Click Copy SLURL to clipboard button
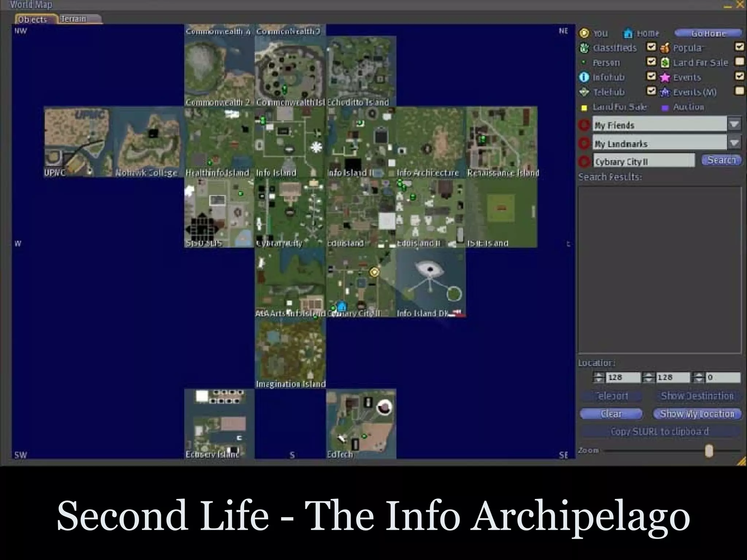Screen dimensions: 747x560 (x=660, y=431)
